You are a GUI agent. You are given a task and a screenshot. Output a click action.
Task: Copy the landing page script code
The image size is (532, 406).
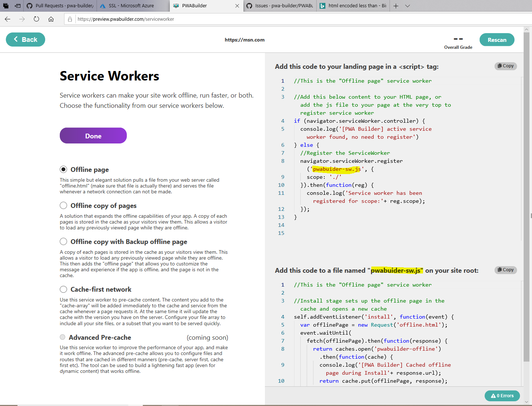coord(506,66)
